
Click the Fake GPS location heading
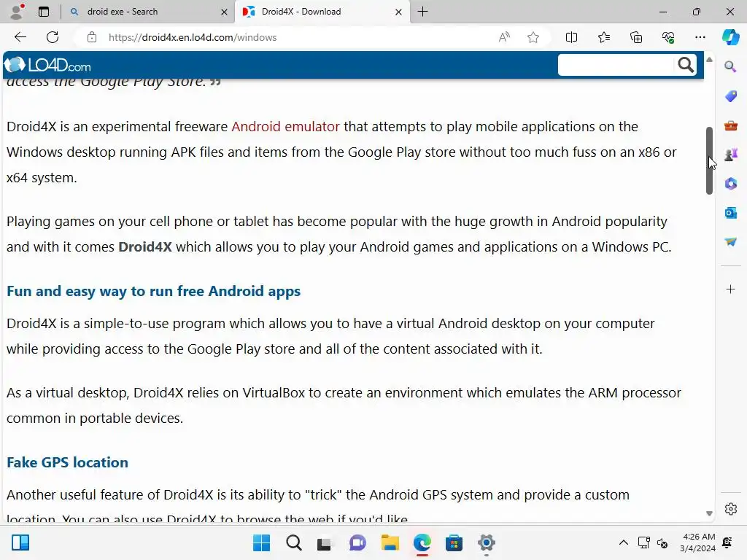(67, 462)
